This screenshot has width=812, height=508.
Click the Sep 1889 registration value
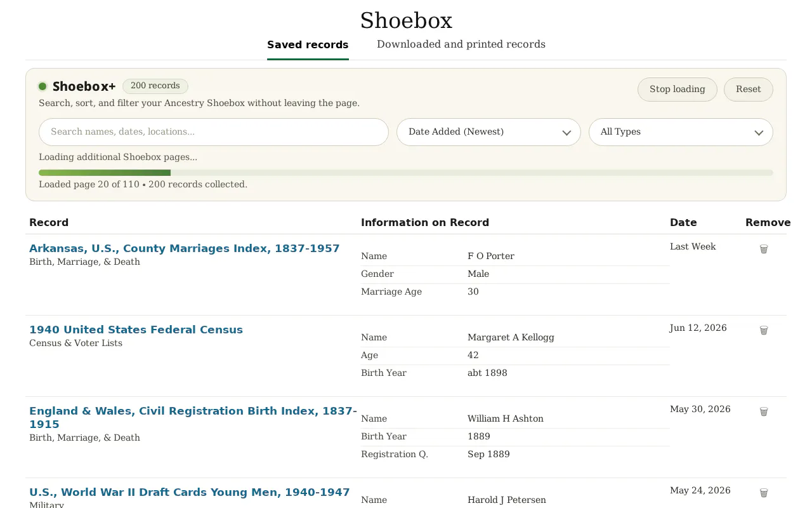(x=488, y=454)
